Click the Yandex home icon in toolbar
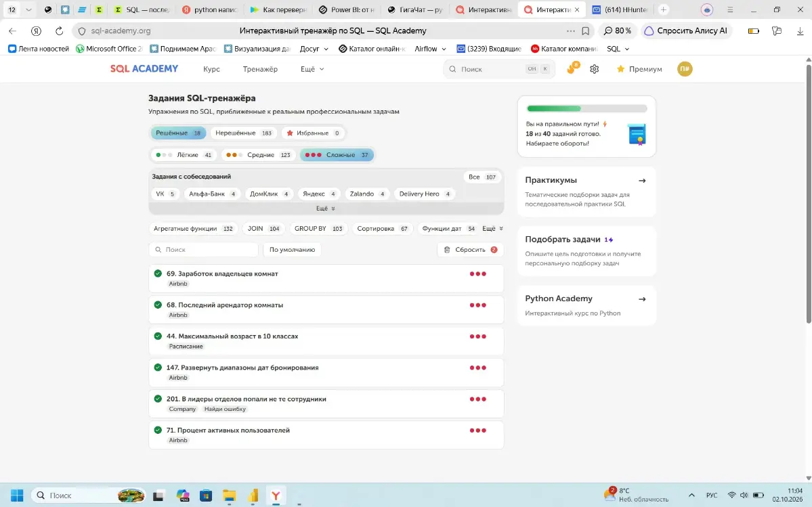The width and height of the screenshot is (812, 507). [37, 31]
